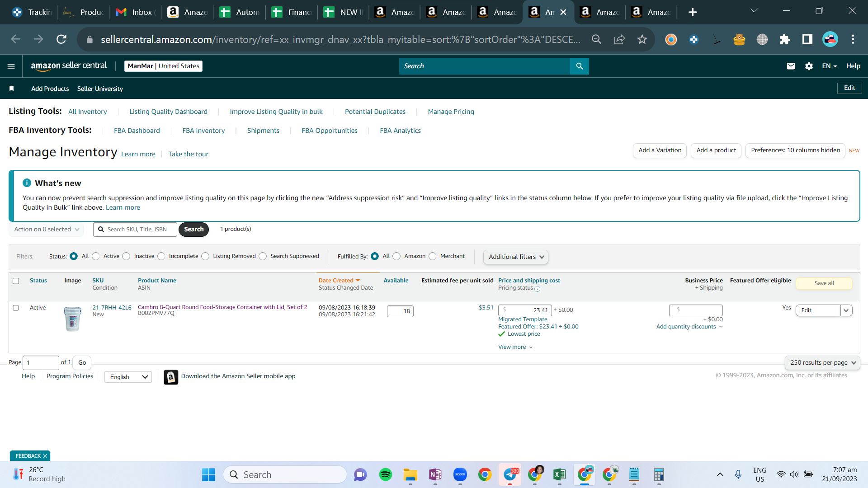Image resolution: width=868 pixels, height=488 pixels.
Task: Click the Save all button
Action: click(x=824, y=283)
